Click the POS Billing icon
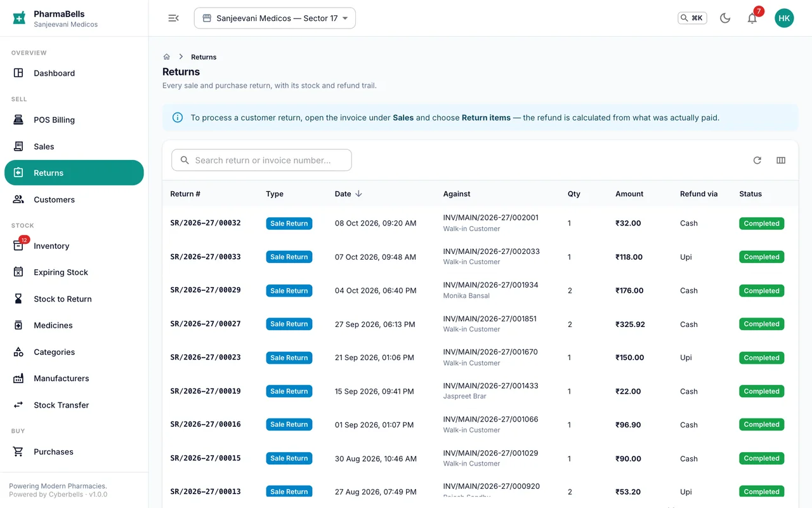The image size is (812, 508). coord(18,120)
